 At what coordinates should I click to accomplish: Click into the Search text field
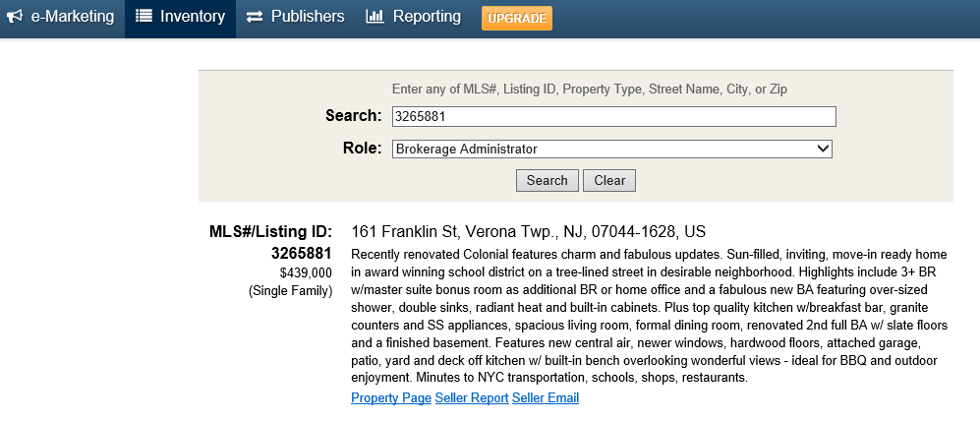tap(613, 117)
